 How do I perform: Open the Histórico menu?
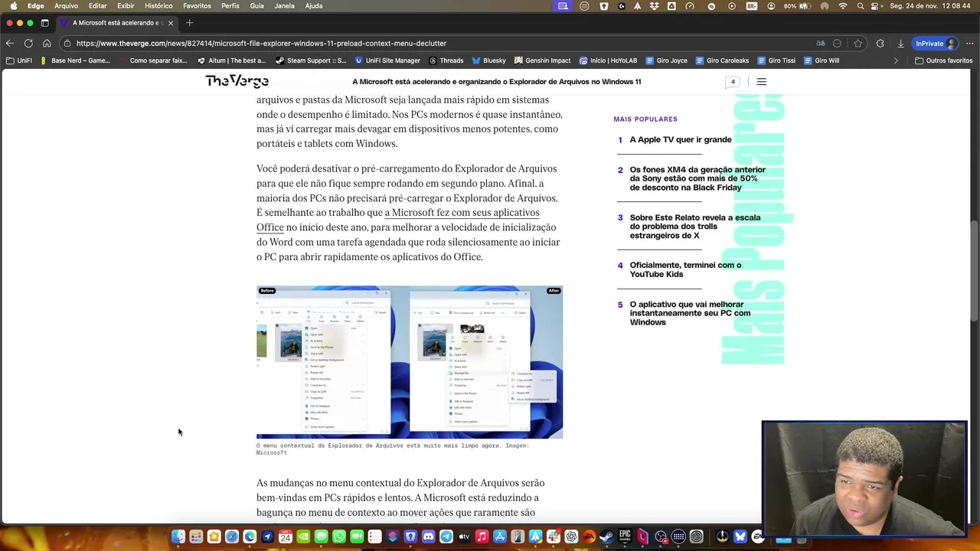point(158,6)
